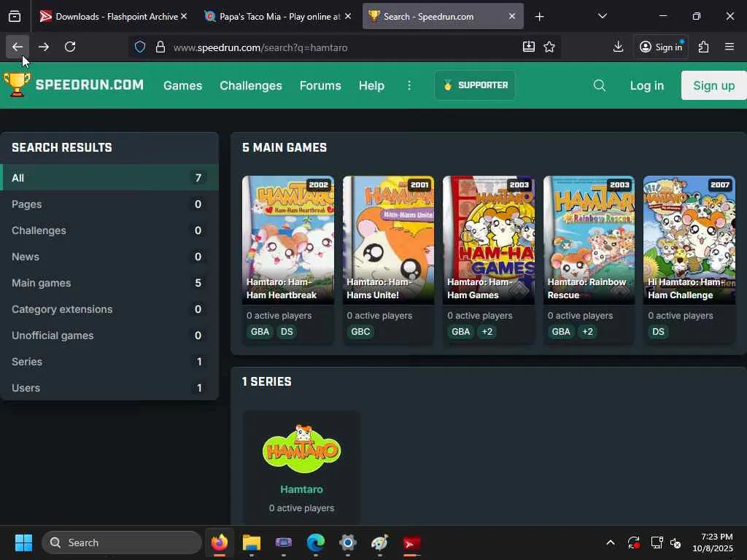
Task: Click Windows taskbar Search box
Action: (x=122, y=542)
